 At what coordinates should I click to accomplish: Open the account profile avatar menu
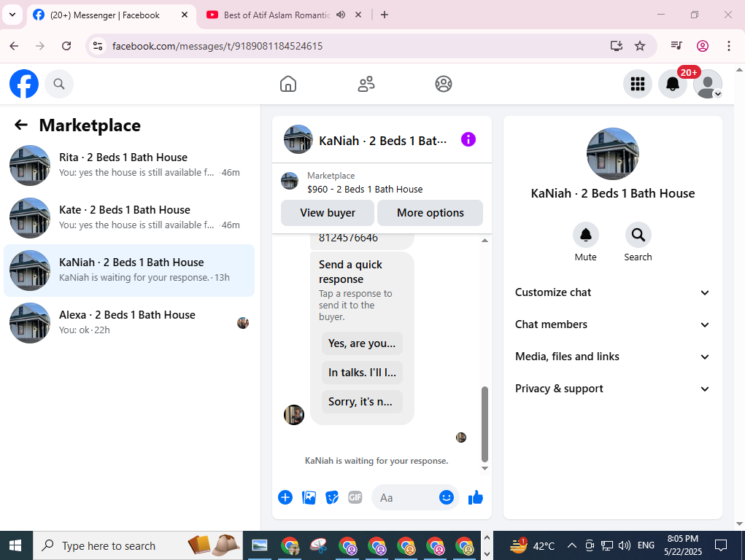pos(708,84)
